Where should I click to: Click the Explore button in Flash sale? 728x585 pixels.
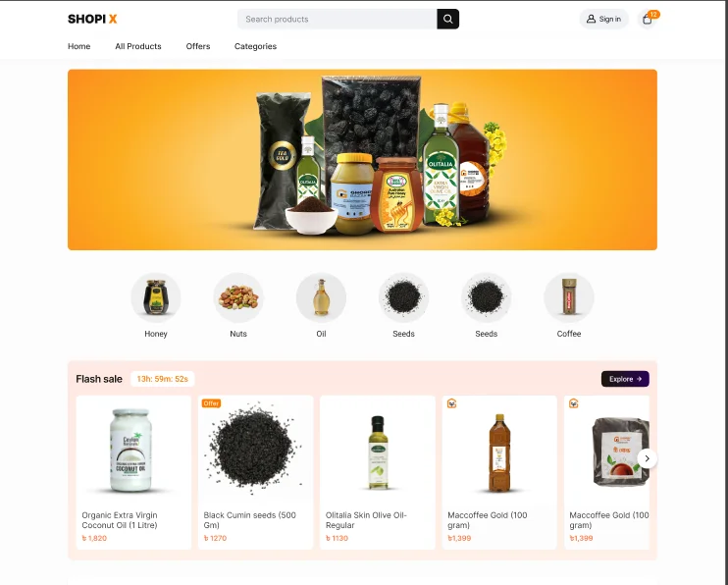pos(625,379)
